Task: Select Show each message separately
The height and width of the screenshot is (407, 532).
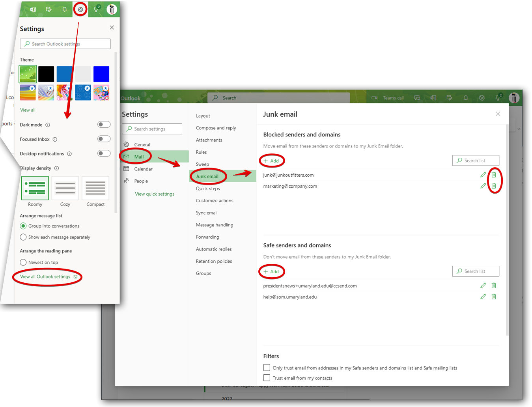Action: 23,237
